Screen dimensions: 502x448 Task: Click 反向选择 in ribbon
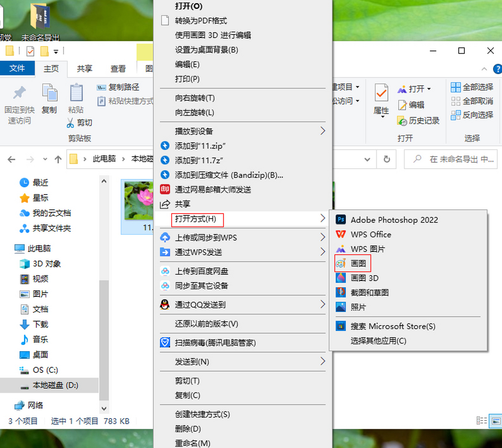point(472,115)
